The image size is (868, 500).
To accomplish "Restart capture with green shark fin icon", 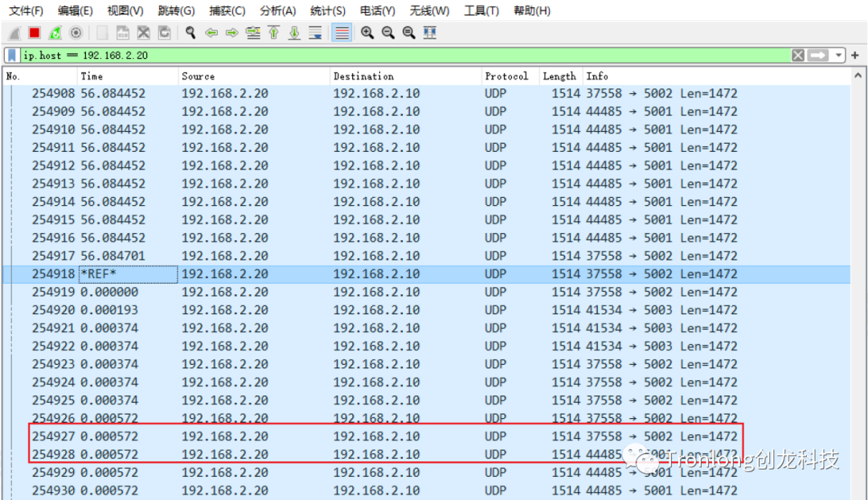I will coord(55,33).
